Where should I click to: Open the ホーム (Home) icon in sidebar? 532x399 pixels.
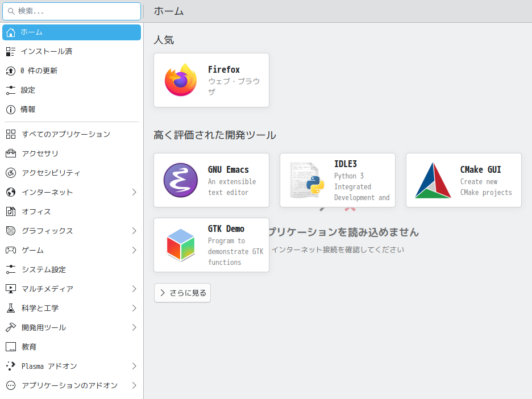click(x=10, y=32)
